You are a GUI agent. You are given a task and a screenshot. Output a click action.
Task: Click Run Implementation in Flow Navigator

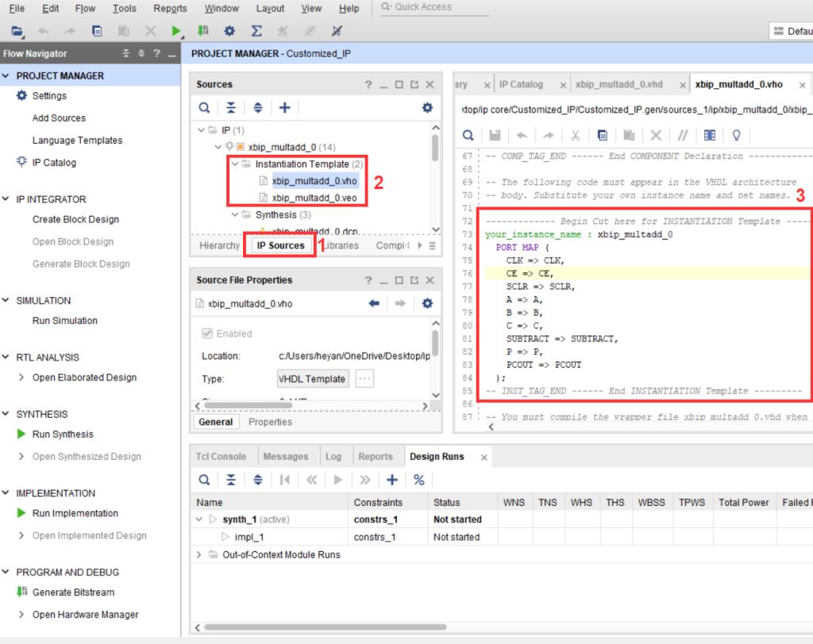[75, 513]
